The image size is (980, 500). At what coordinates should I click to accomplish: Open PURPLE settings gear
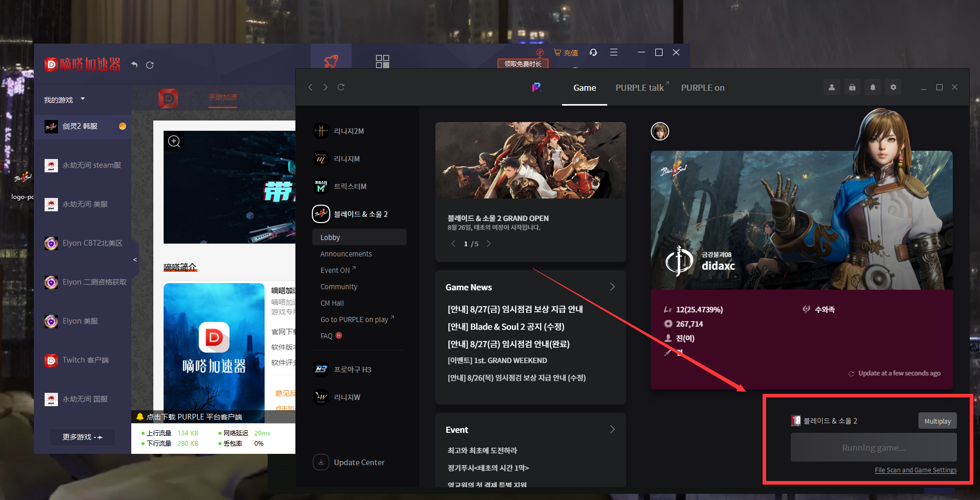click(893, 87)
